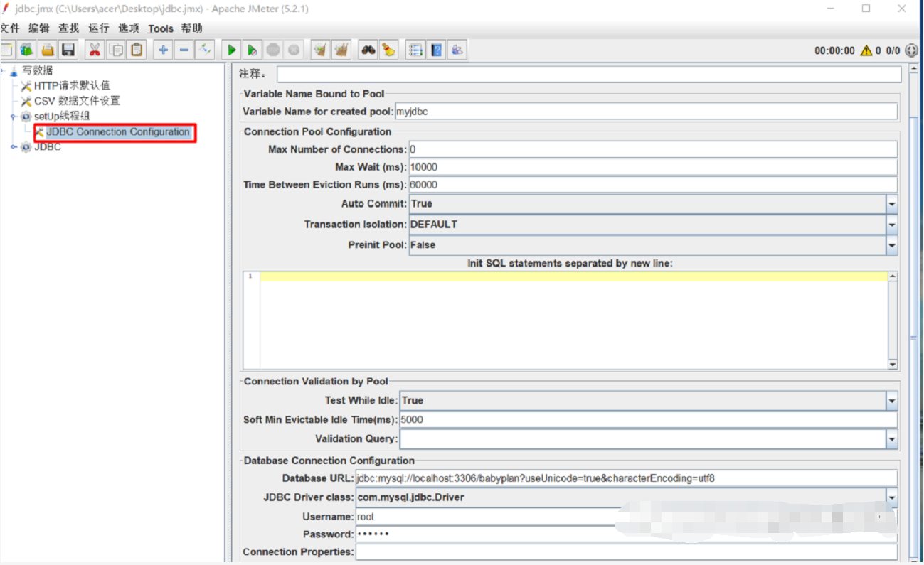Click the Clear All results icon
The image size is (924, 565).
341,50
